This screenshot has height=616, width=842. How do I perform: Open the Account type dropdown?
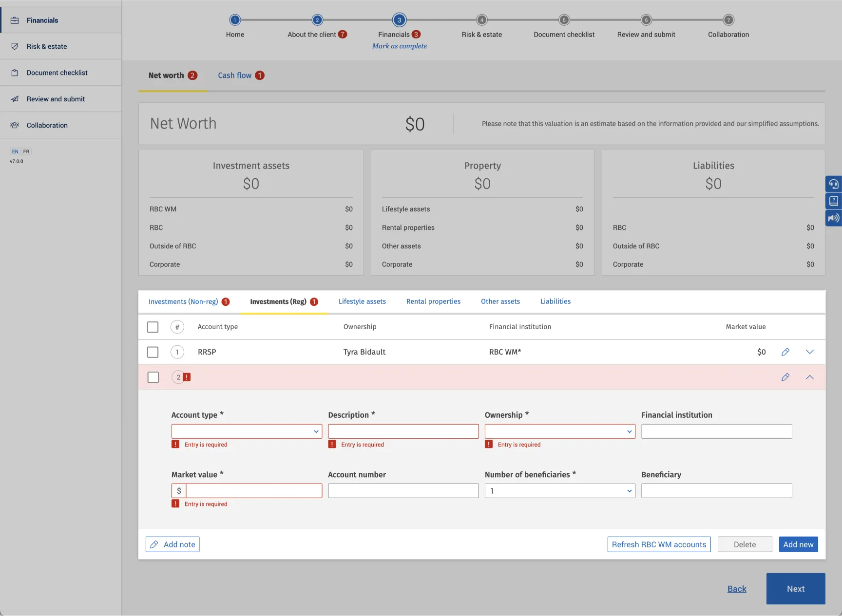coord(247,431)
